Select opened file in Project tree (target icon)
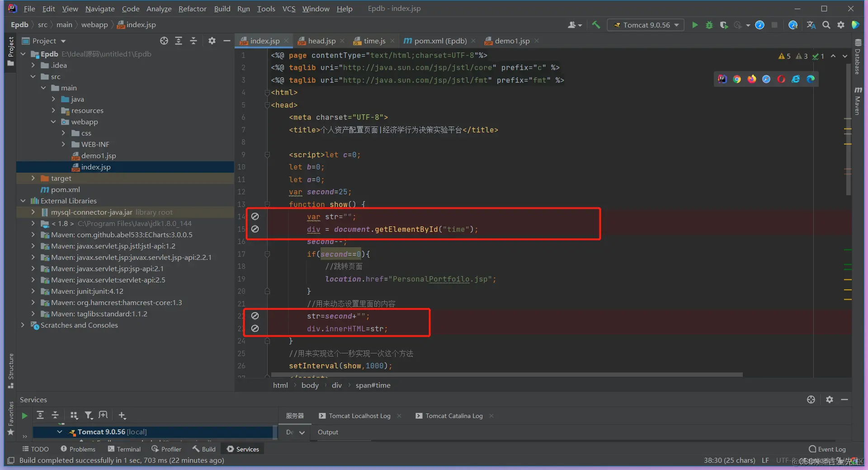This screenshot has width=868, height=470. click(164, 41)
